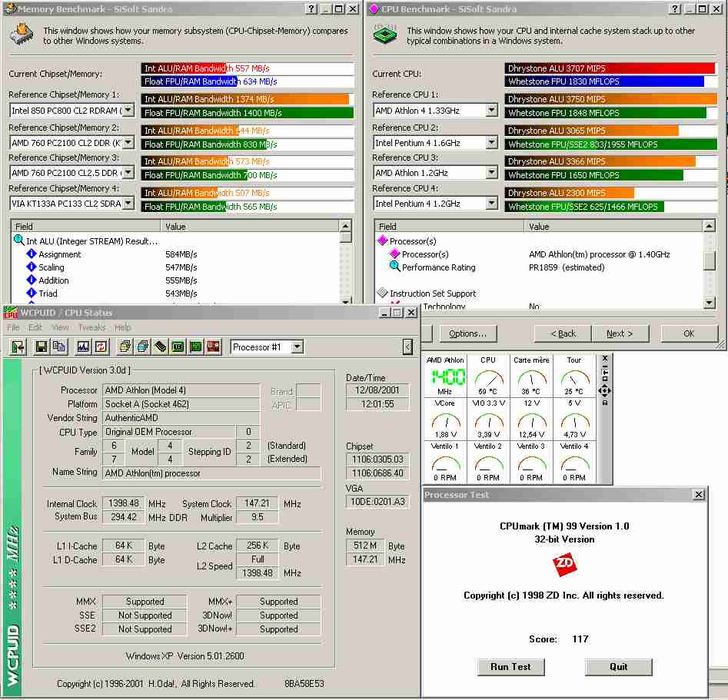Click the exit door icon in WCPUID toolbar
This screenshot has width=728, height=700.
click(x=18, y=347)
